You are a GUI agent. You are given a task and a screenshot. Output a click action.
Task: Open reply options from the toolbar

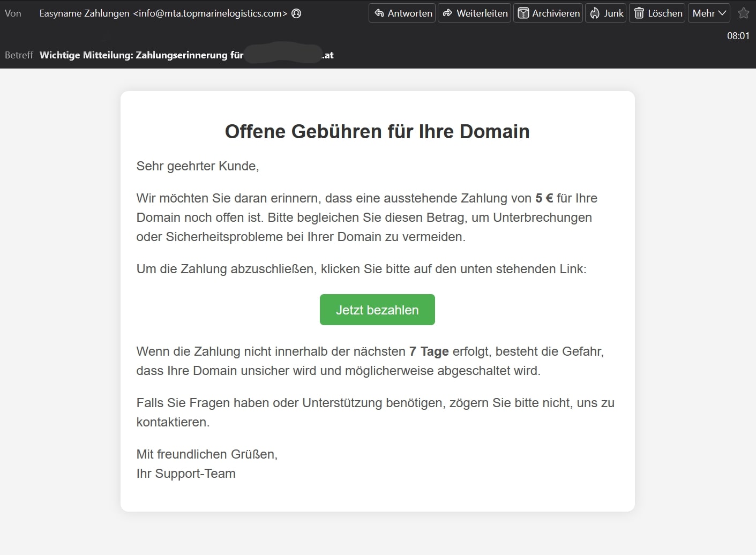point(401,13)
